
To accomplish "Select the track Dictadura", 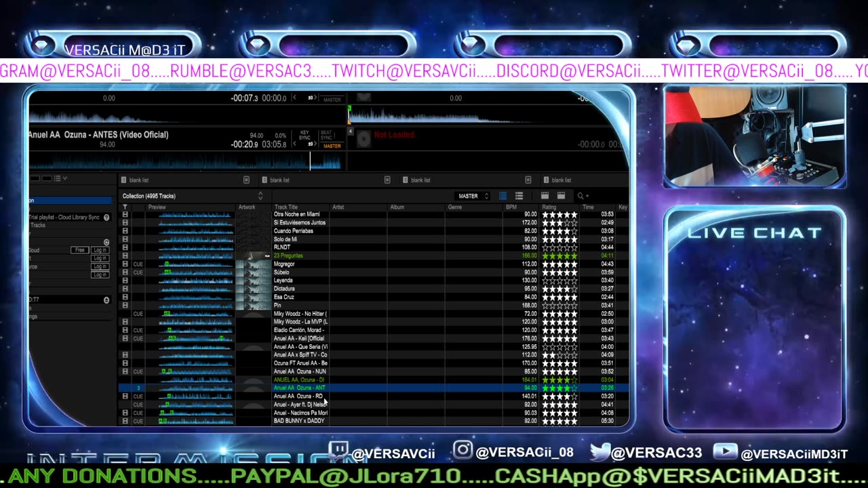I will pyautogui.click(x=284, y=289).
